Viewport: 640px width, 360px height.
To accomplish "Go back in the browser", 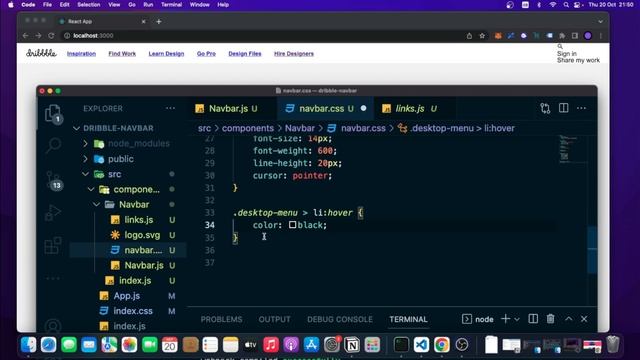I will (x=26, y=36).
